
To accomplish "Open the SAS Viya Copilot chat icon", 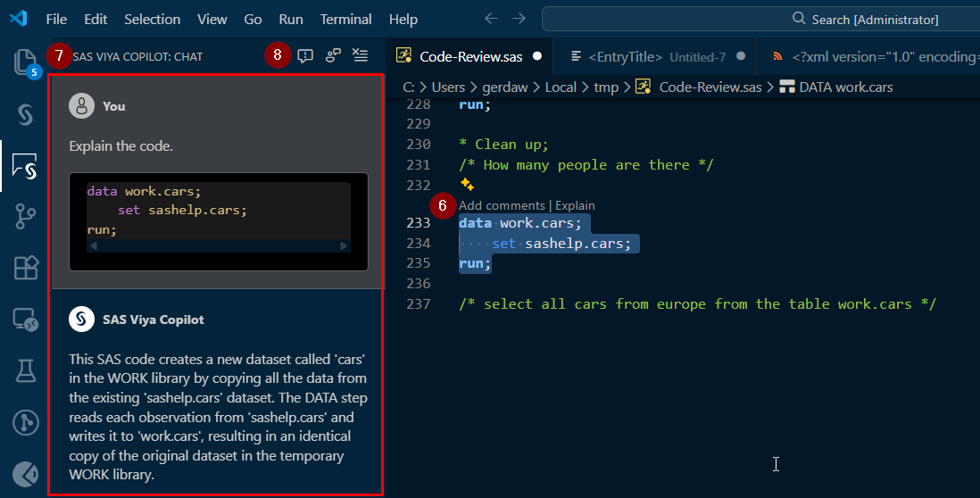I will coord(25,167).
